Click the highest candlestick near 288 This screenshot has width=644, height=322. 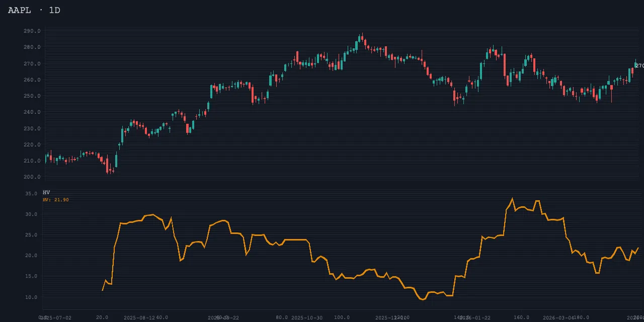362,38
